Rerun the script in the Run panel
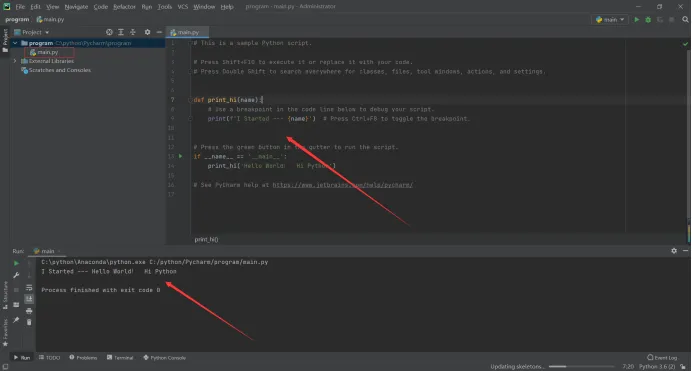This screenshot has width=692, height=371. coord(16,263)
